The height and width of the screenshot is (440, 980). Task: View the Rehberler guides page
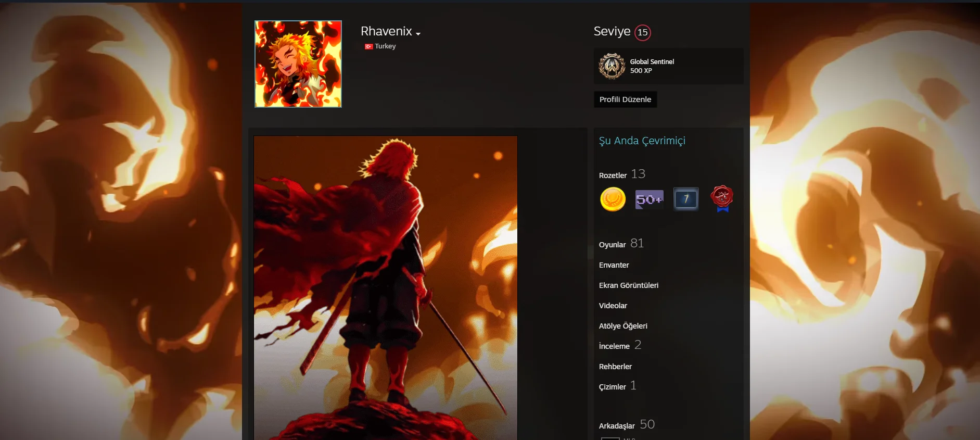(615, 367)
